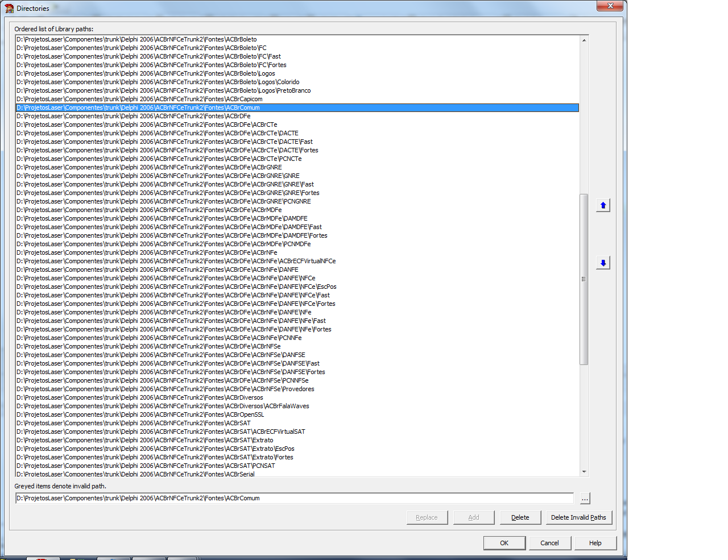Select the path ending in ACBrSAT\ACBrECFVirtualSAT

point(297,432)
